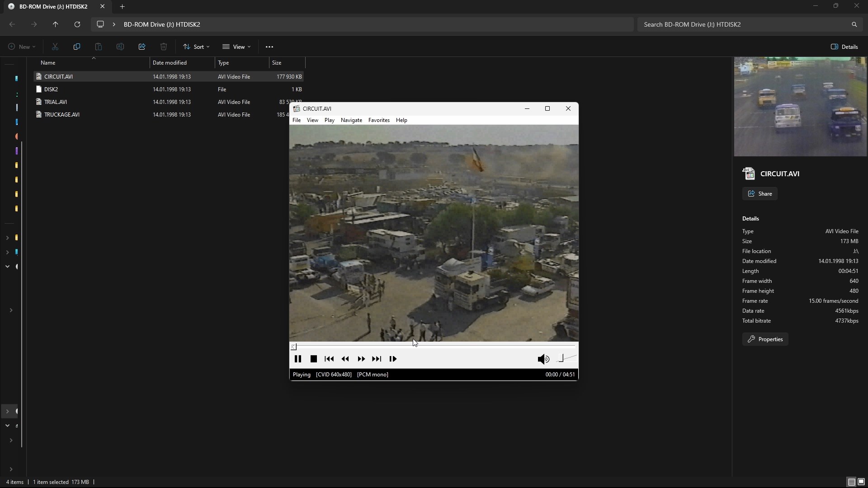This screenshot has height=488, width=868.
Task: Stop the CIRCUIT.AVI playback
Action: [x=313, y=359]
